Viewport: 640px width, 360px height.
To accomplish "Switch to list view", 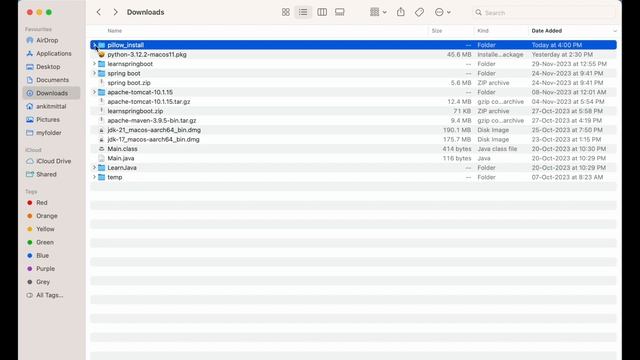I will [303, 12].
